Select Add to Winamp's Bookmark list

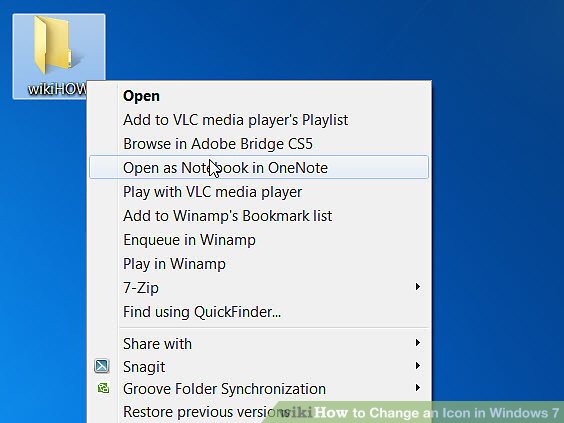click(259, 216)
